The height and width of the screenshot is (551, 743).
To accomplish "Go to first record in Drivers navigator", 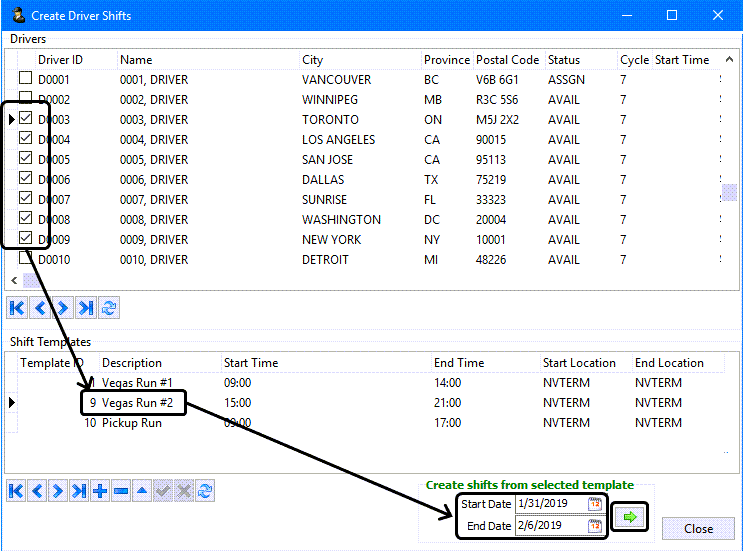I will [x=17, y=309].
